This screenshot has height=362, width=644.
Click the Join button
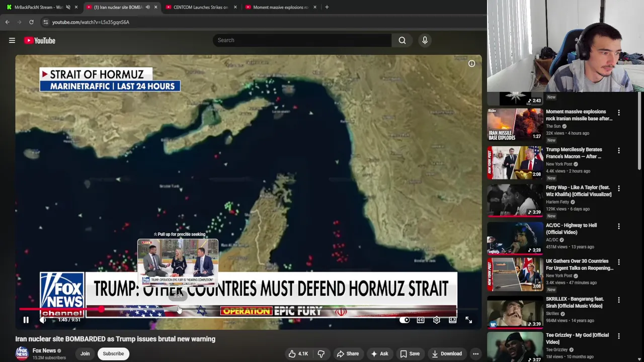click(x=85, y=353)
